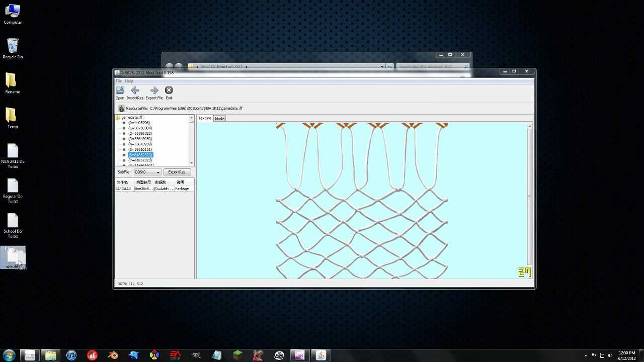Select tree entry {5=59510151}
644x362 pixels.
[140, 149]
